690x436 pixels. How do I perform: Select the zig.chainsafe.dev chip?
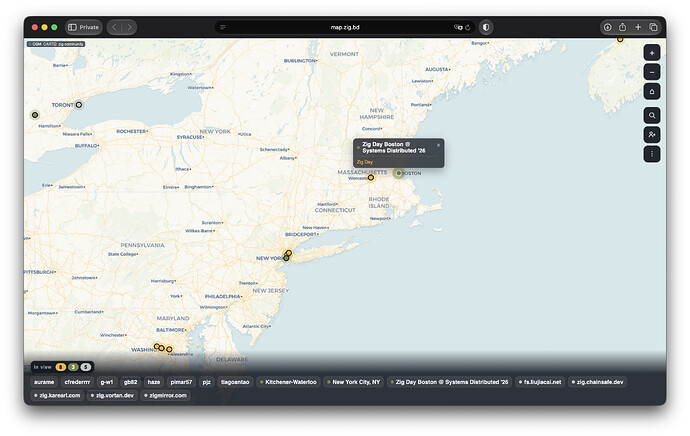coord(598,382)
